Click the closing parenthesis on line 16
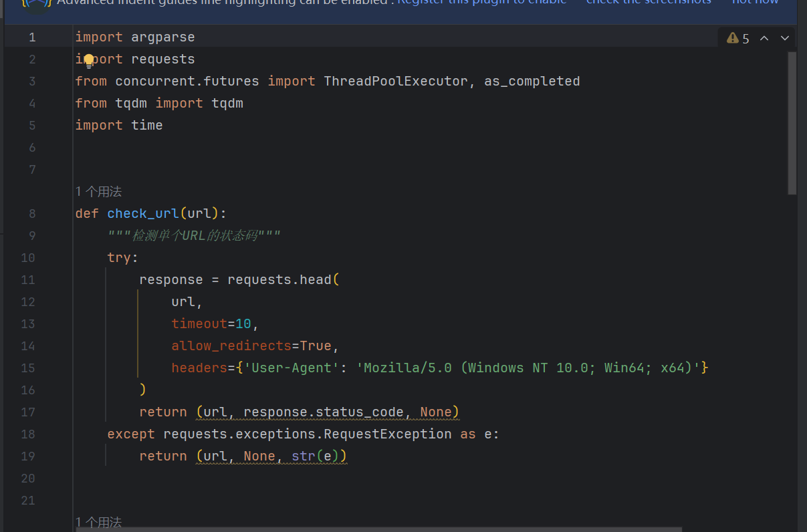The height and width of the screenshot is (532, 807). (x=143, y=390)
